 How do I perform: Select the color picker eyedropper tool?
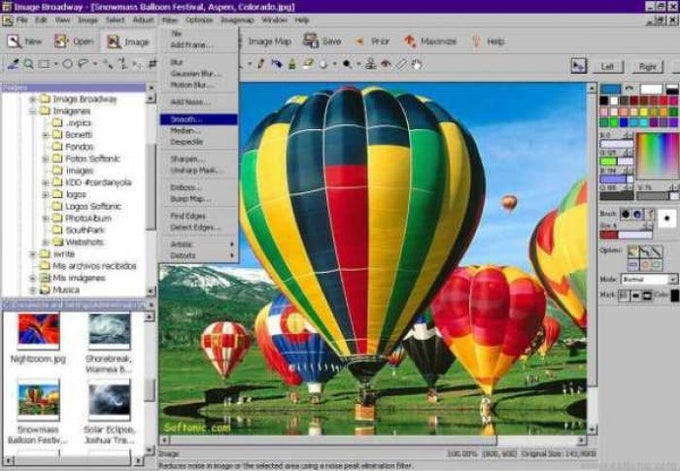(x=13, y=64)
